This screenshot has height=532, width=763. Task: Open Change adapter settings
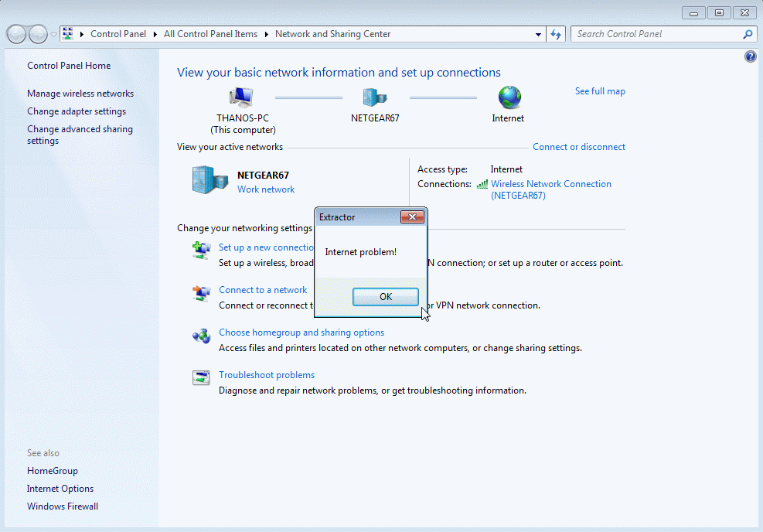pyautogui.click(x=77, y=111)
